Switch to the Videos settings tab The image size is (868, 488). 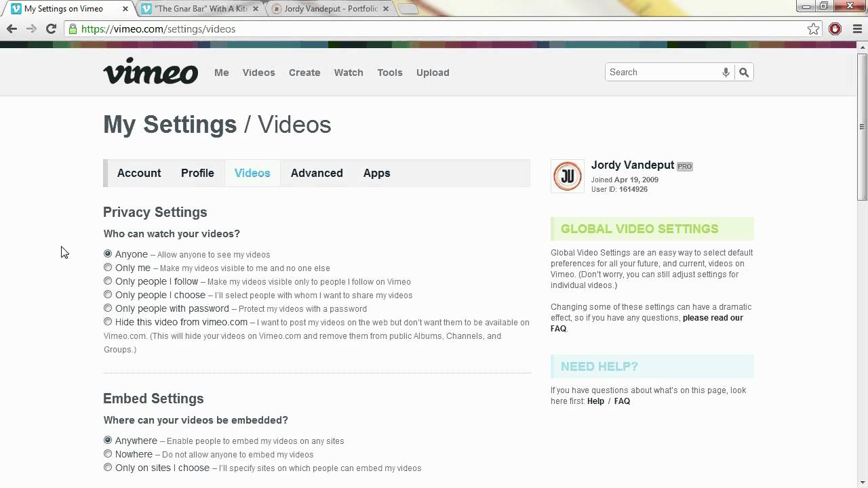pos(252,173)
